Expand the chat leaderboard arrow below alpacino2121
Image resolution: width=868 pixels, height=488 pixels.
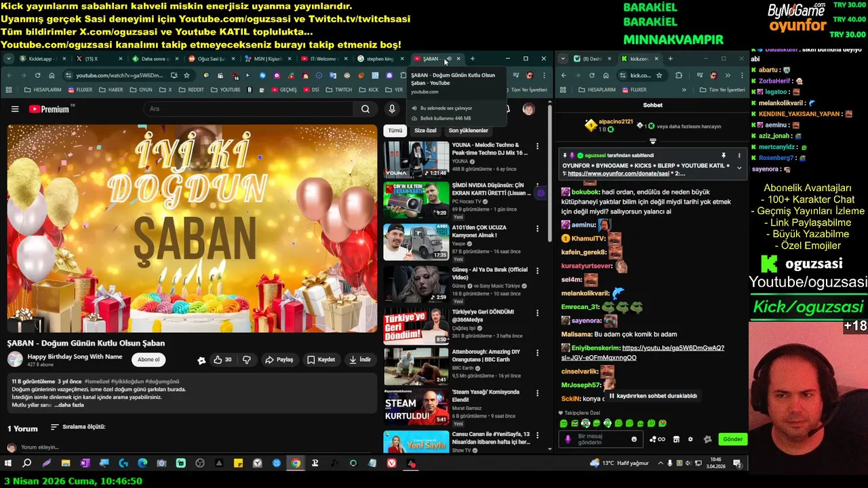click(652, 141)
